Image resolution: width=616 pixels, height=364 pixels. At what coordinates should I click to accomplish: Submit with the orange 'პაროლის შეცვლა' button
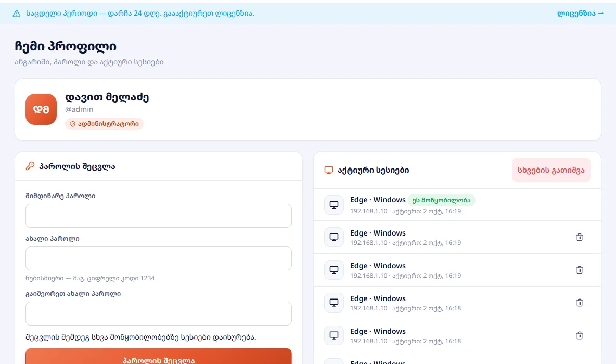(x=159, y=357)
